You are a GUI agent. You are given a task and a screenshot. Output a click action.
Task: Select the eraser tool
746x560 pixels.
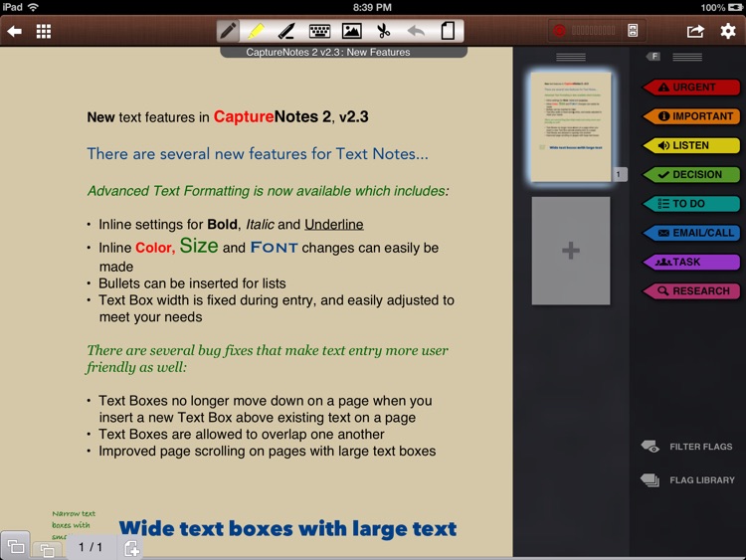(286, 31)
